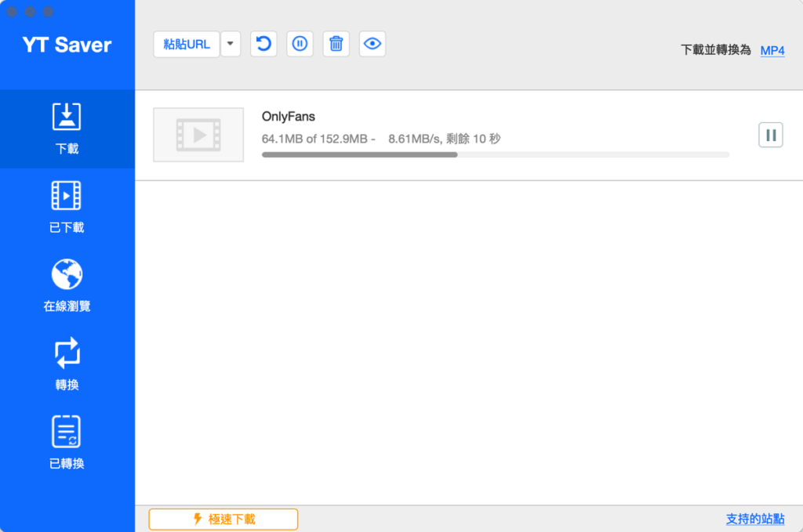This screenshot has height=532, width=803.
Task: Switch to the 轉換 sidebar tab
Action: pyautogui.click(x=67, y=364)
